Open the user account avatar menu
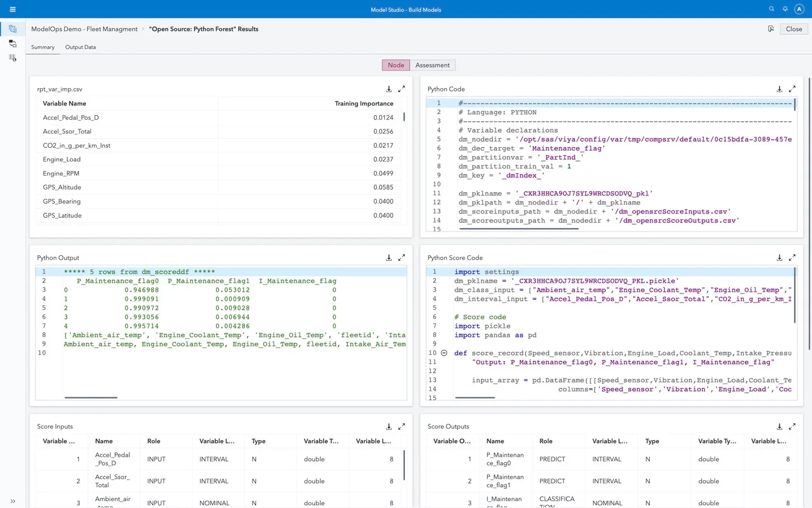The width and height of the screenshot is (812, 508). pos(799,9)
